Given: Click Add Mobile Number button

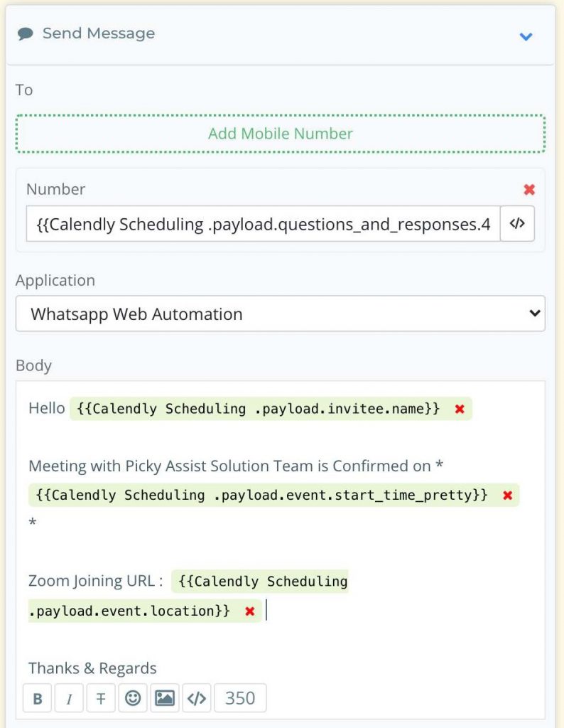Looking at the screenshot, I should click(x=280, y=134).
